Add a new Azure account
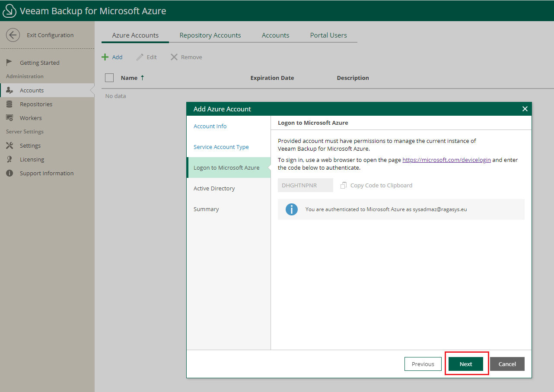Screen dimensions: 554x392 click(112, 57)
